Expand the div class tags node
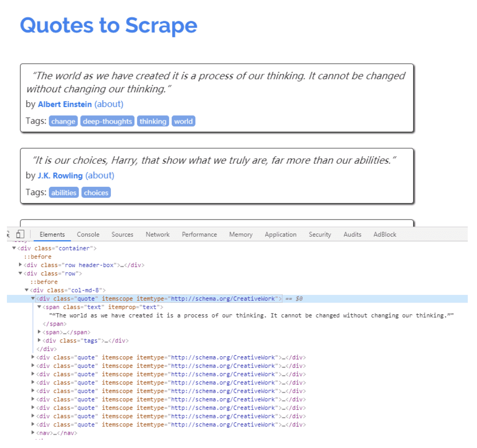This screenshot has width=477, height=448. (39, 340)
